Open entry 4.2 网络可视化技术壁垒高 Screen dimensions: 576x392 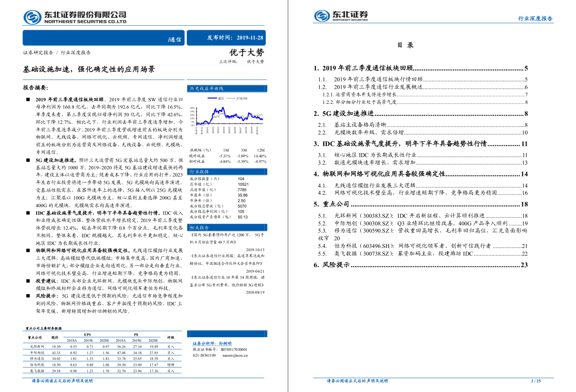click(x=423, y=193)
